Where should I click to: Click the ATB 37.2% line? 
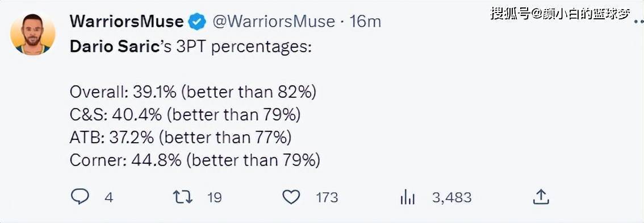181,138
